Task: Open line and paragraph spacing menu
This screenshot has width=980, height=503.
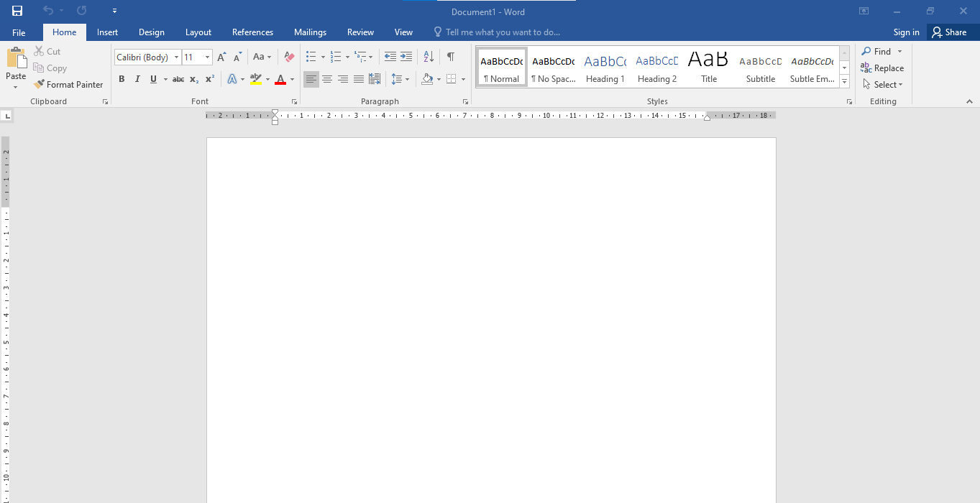Action: tap(399, 79)
